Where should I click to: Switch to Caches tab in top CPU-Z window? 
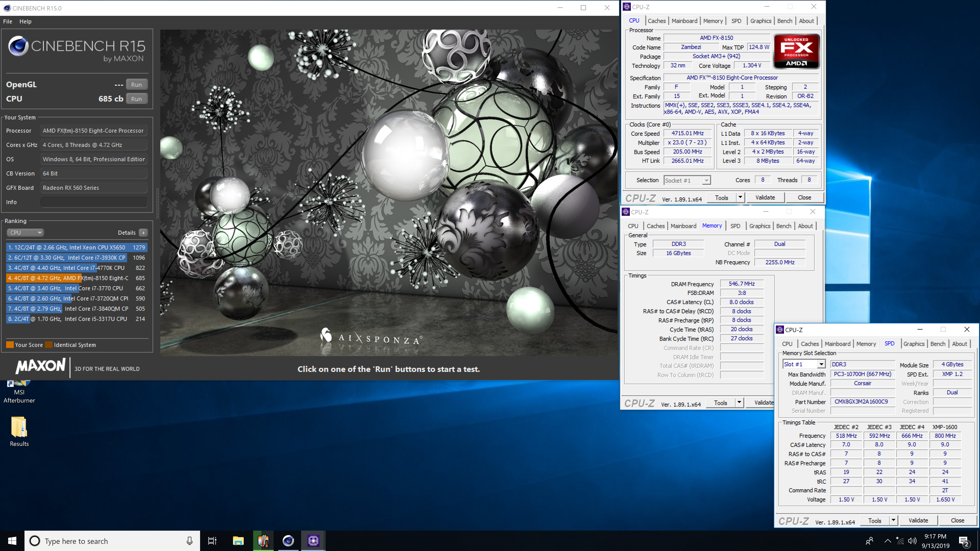tap(657, 21)
